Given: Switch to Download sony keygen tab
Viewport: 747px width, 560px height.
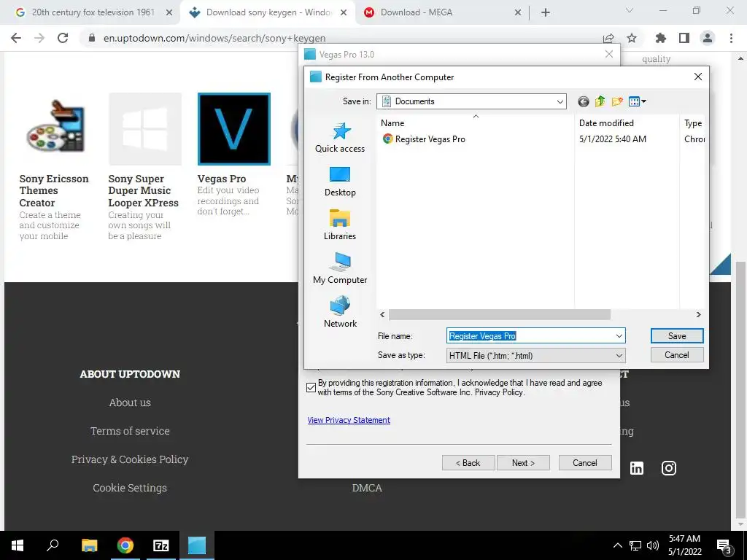Looking at the screenshot, I should pos(269,12).
